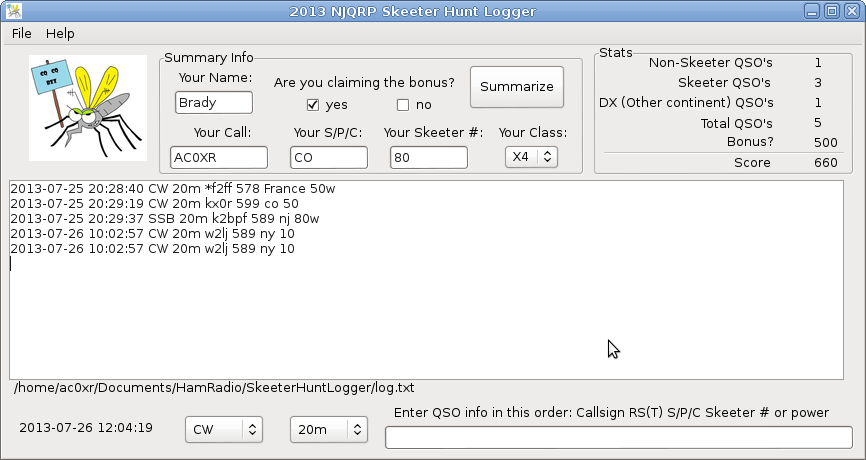Click the Summarize button
Viewport: 866px width, 460px height.
[517, 87]
